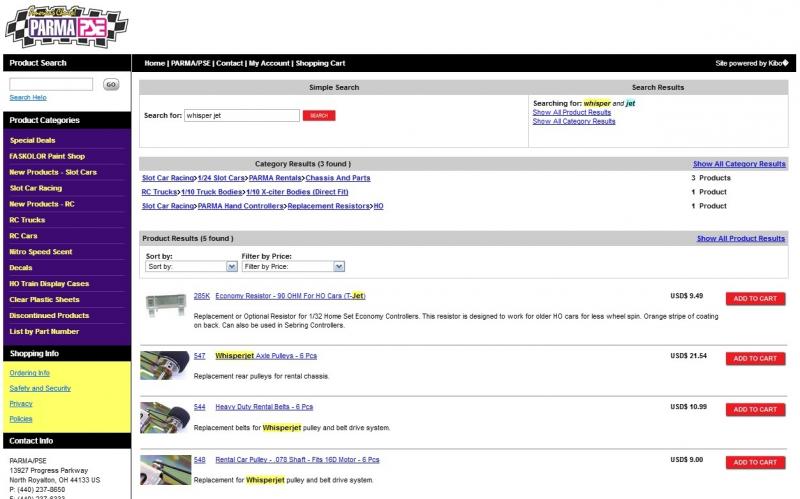Click the red SEARCH button

pos(319,116)
